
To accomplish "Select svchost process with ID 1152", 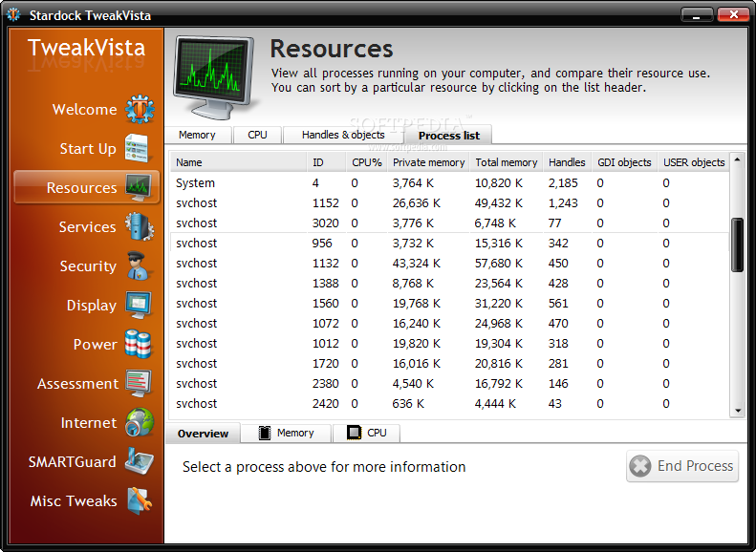I will [449, 203].
